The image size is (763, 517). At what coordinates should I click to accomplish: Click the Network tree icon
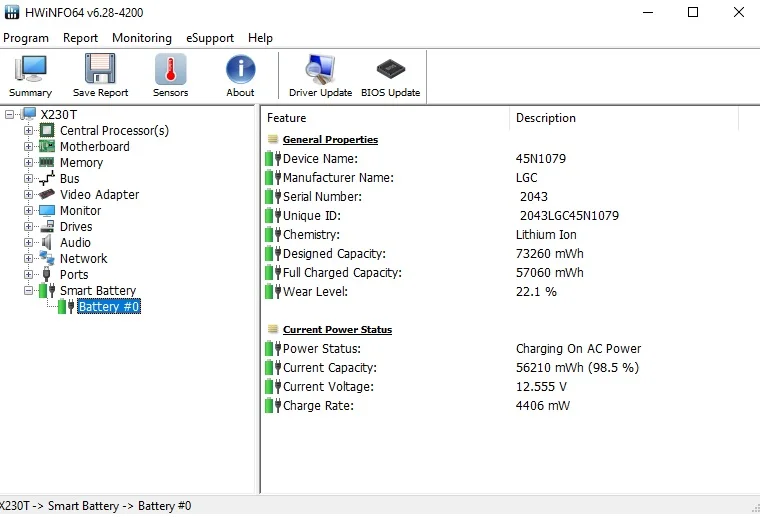coord(47,258)
